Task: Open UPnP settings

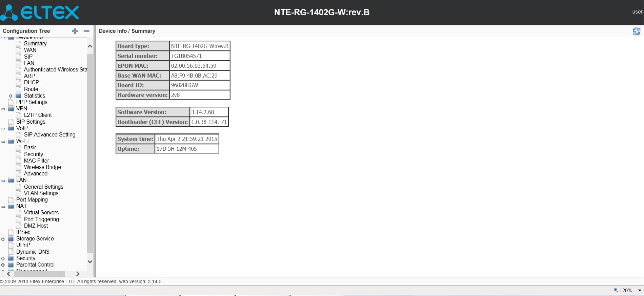Action: (x=23, y=245)
